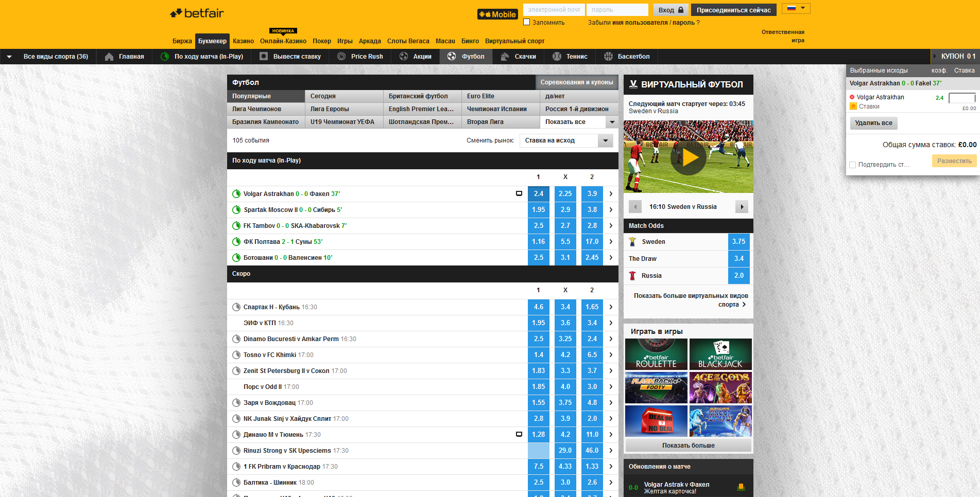Play the virtual football video
This screenshot has width=980, height=497.
(689, 157)
